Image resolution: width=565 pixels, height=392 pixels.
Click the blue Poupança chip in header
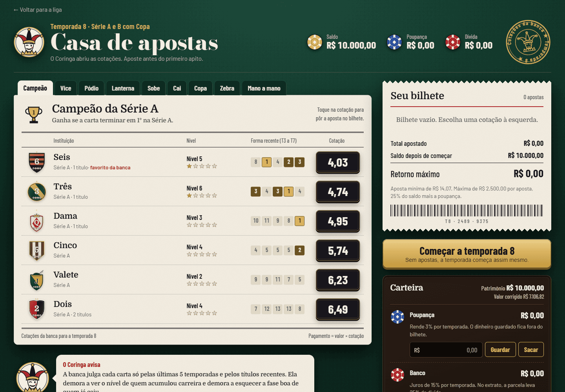(x=394, y=42)
